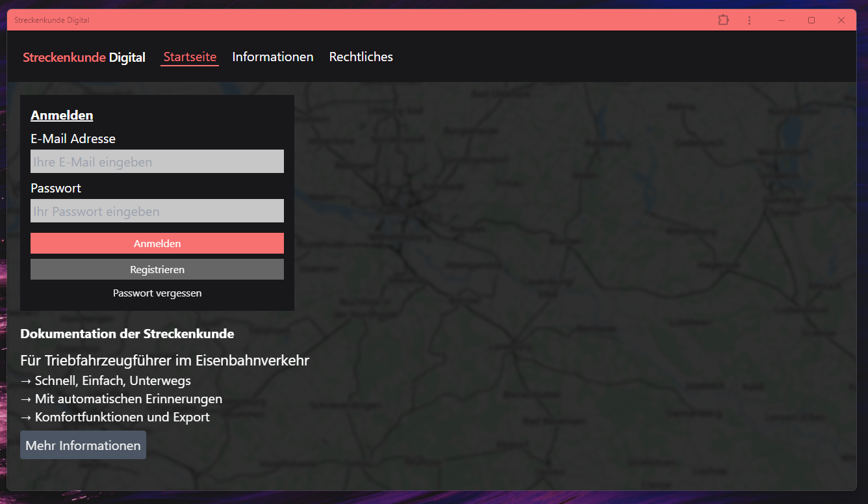Click into the Passwort input field
Image resolution: width=868 pixels, height=504 pixels.
(x=157, y=211)
